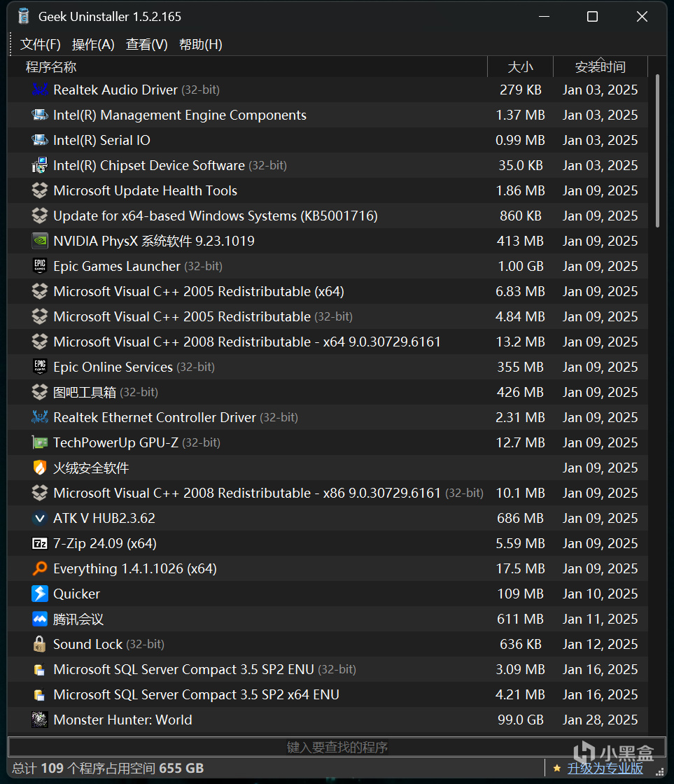Click the Realtek Audio Driver crab icon
This screenshot has width=674, height=784.
tap(40, 90)
